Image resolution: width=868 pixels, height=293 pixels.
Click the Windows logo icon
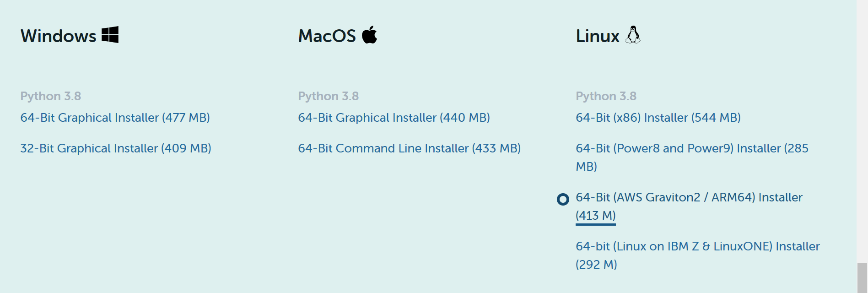110,35
